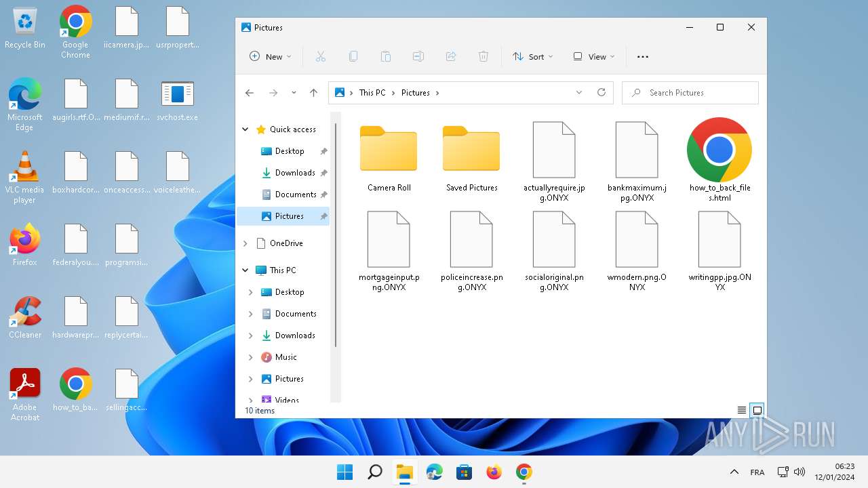
Task: Open the Windows Start menu
Action: tap(344, 472)
